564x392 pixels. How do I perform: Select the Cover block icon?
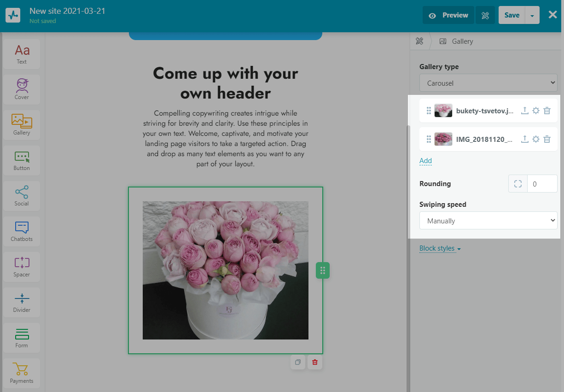(22, 89)
